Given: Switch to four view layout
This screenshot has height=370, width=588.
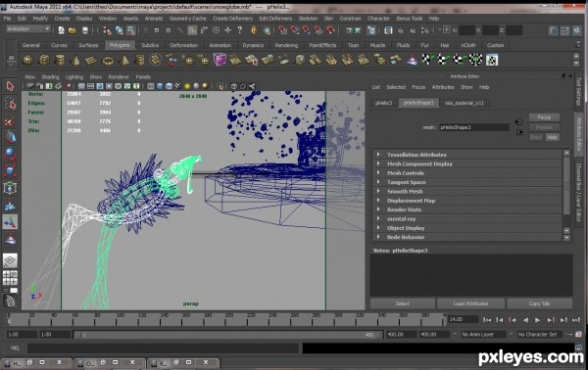Looking at the screenshot, I should click(x=10, y=278).
